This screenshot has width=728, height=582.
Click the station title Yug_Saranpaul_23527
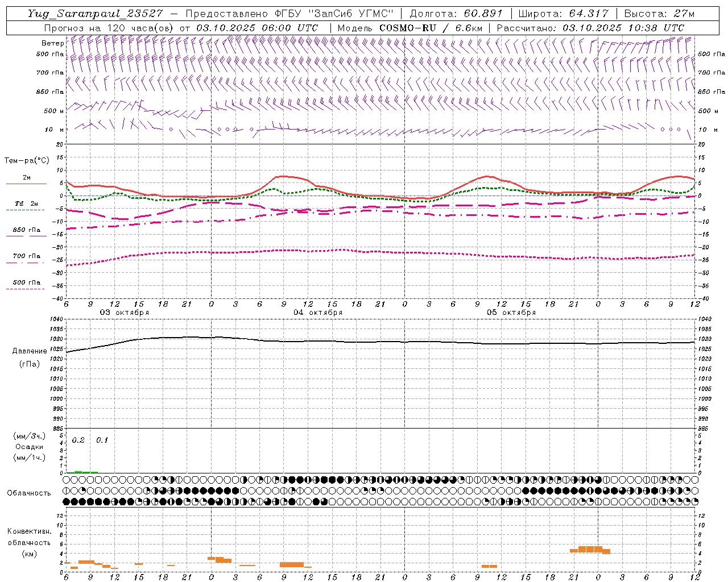tap(95, 14)
